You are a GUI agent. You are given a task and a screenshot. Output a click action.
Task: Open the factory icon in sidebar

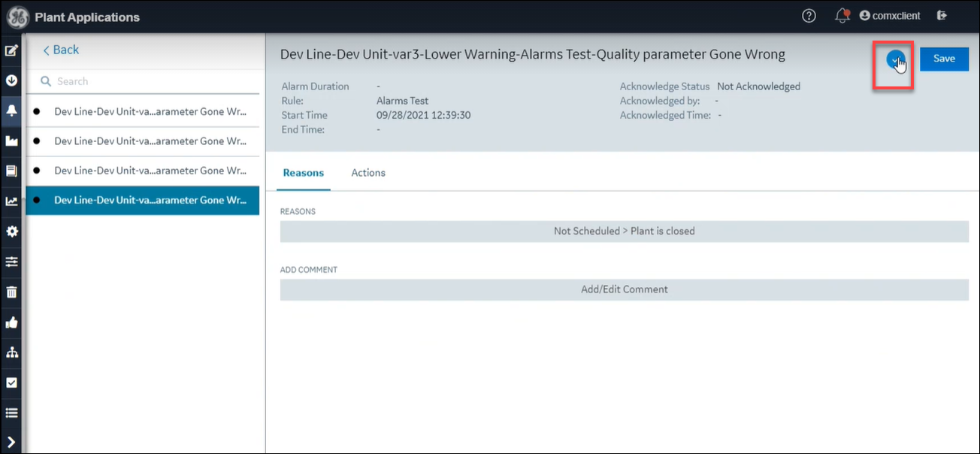[x=11, y=141]
